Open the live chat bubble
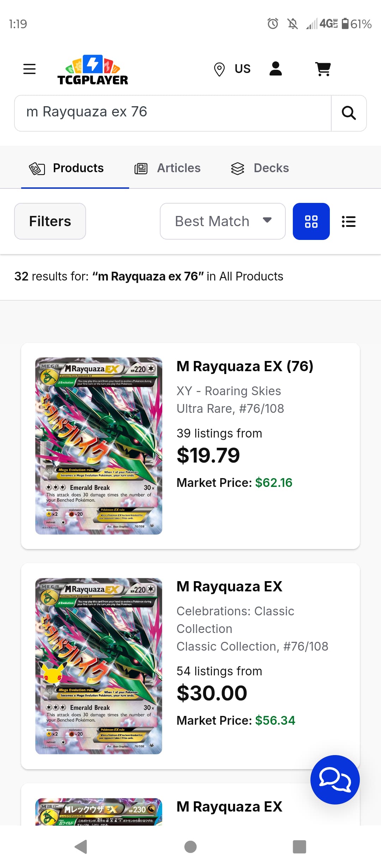 (335, 779)
